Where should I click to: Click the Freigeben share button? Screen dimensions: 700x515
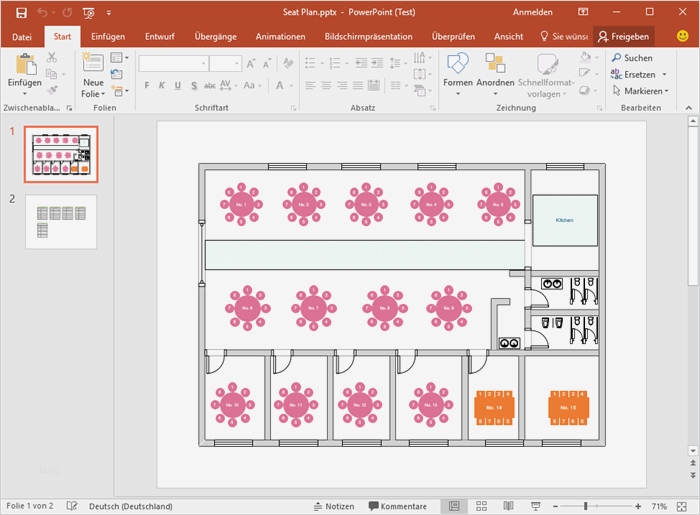coord(623,36)
